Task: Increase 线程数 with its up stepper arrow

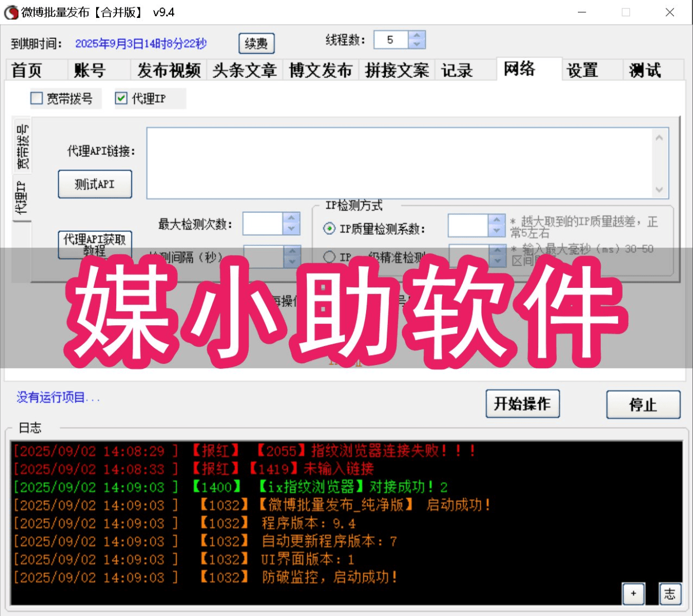Action: [x=416, y=35]
